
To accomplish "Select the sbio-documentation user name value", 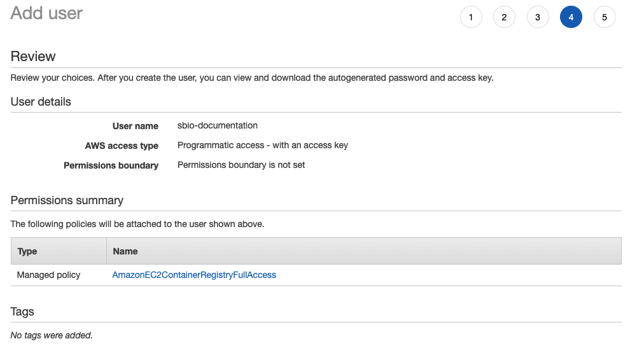I will pos(218,125).
